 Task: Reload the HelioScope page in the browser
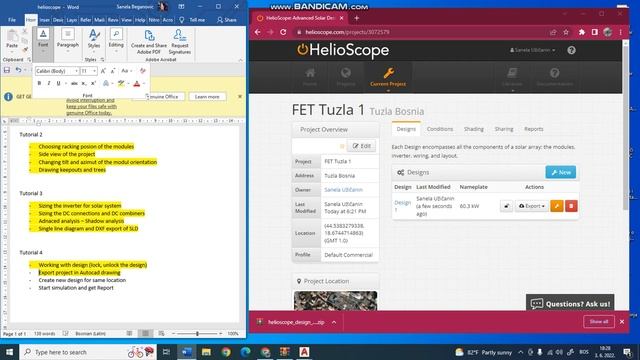coord(283,32)
